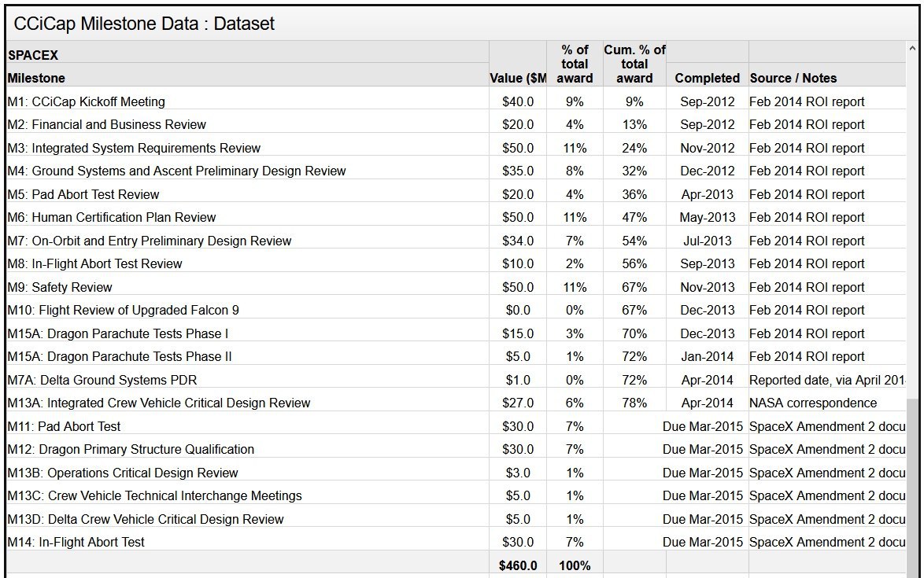Click 'M15A: Dragon Parachute Tests Phase II'

click(120, 357)
